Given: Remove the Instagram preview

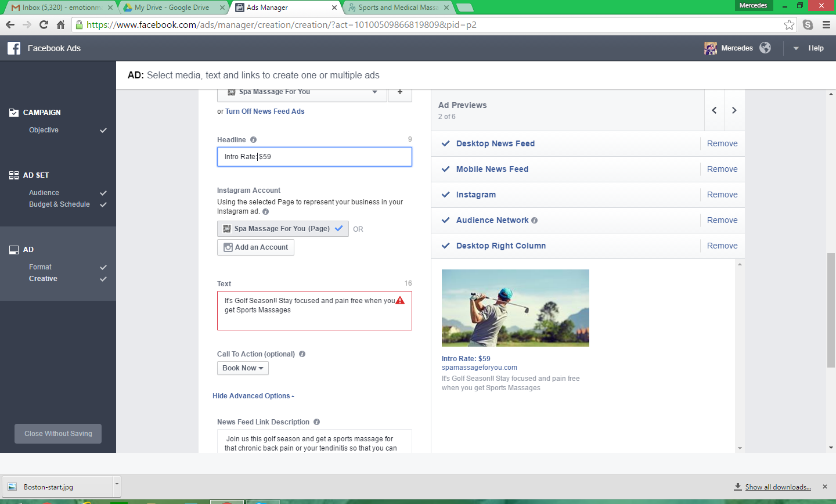Looking at the screenshot, I should click(722, 195).
